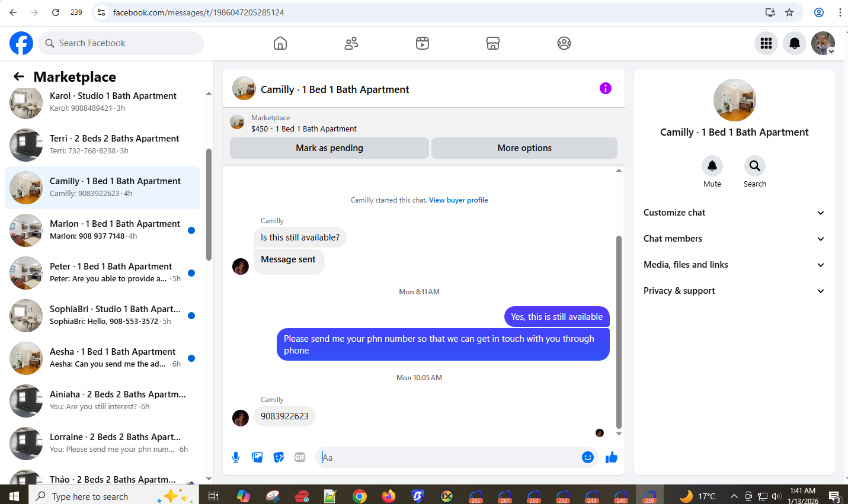The height and width of the screenshot is (504, 848).
Task: Go back using the Marketplace back arrow
Action: 19,76
